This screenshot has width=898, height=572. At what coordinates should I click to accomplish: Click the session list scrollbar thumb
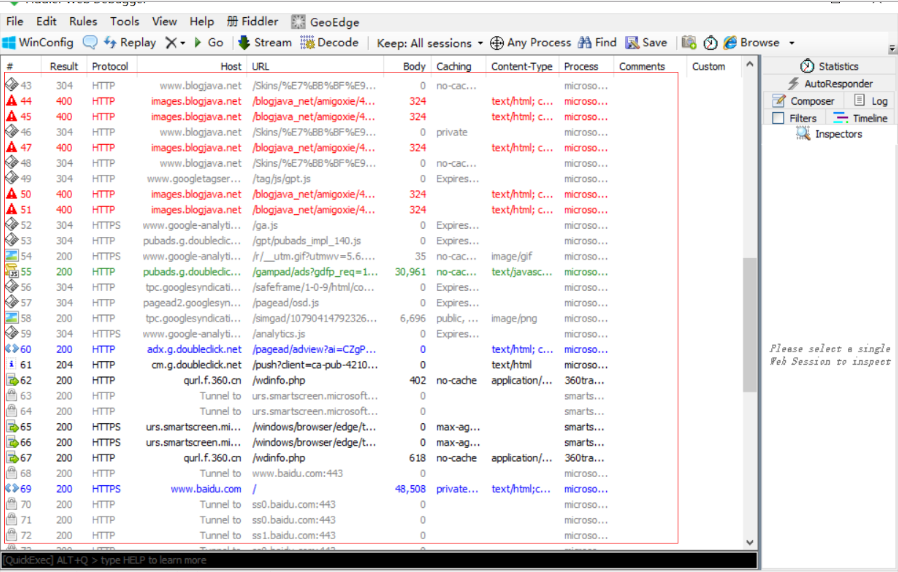[x=750, y=325]
